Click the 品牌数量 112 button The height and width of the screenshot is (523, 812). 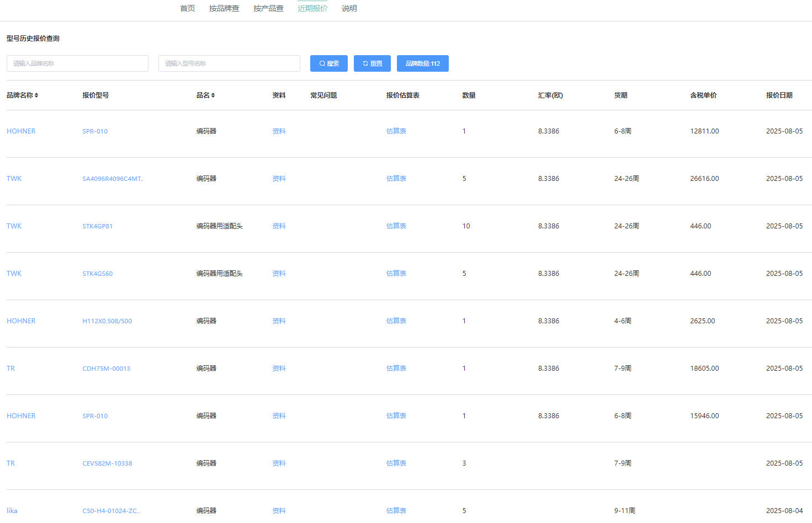tap(422, 63)
